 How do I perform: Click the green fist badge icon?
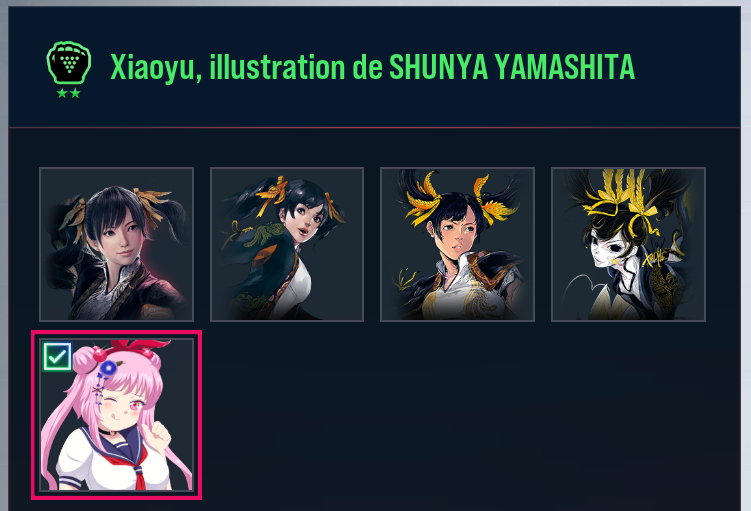69,63
